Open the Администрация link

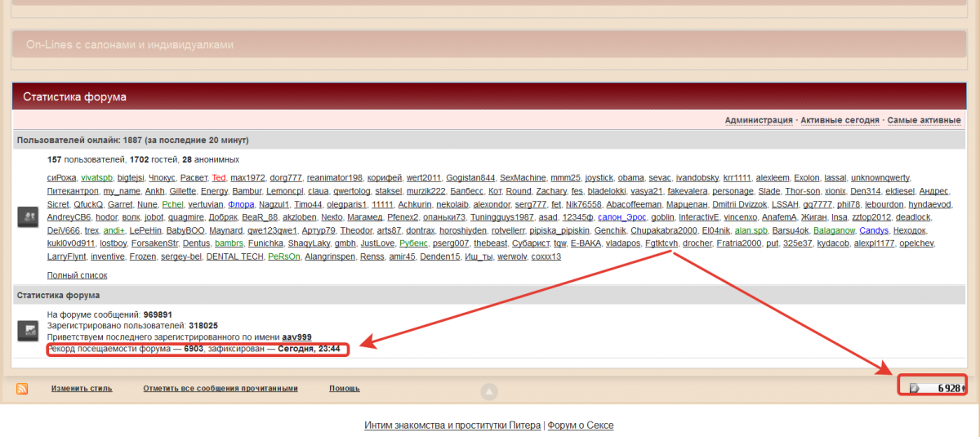tap(759, 120)
